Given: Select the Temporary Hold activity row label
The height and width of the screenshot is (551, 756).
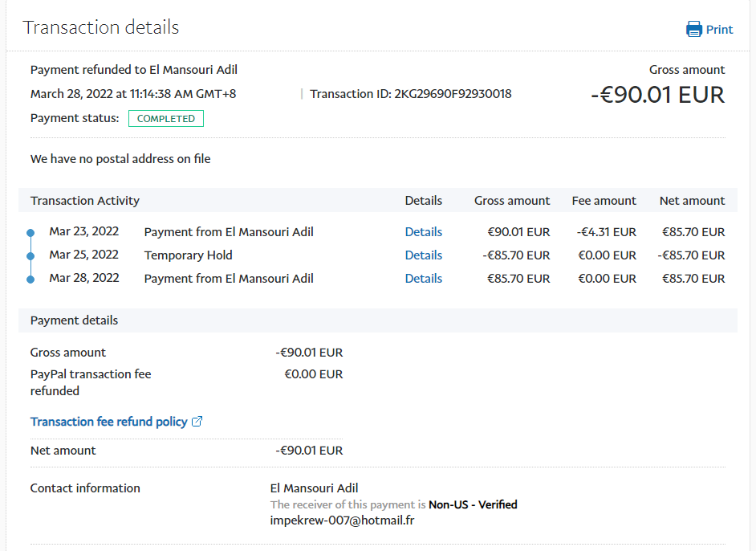Looking at the screenshot, I should click(188, 255).
